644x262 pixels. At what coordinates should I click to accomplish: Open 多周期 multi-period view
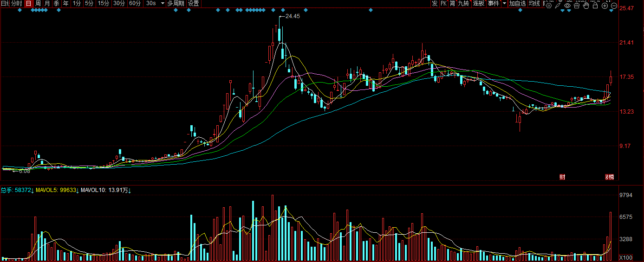[x=176, y=3]
